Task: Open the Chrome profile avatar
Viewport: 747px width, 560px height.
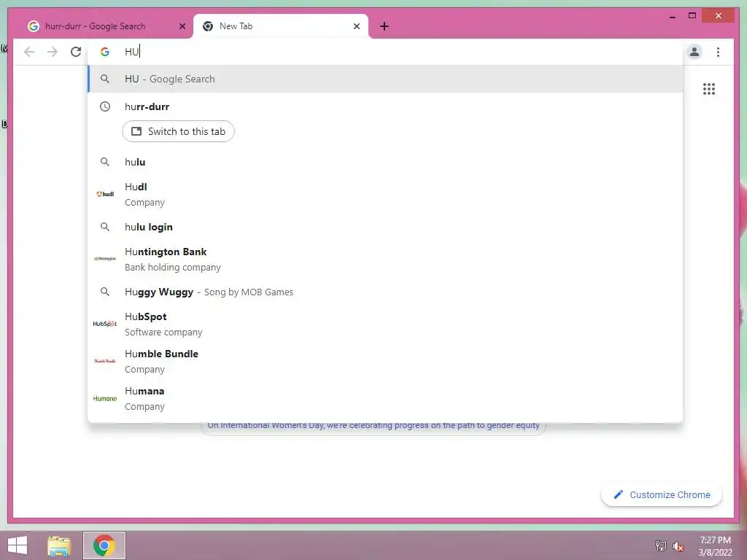Action: coord(694,52)
